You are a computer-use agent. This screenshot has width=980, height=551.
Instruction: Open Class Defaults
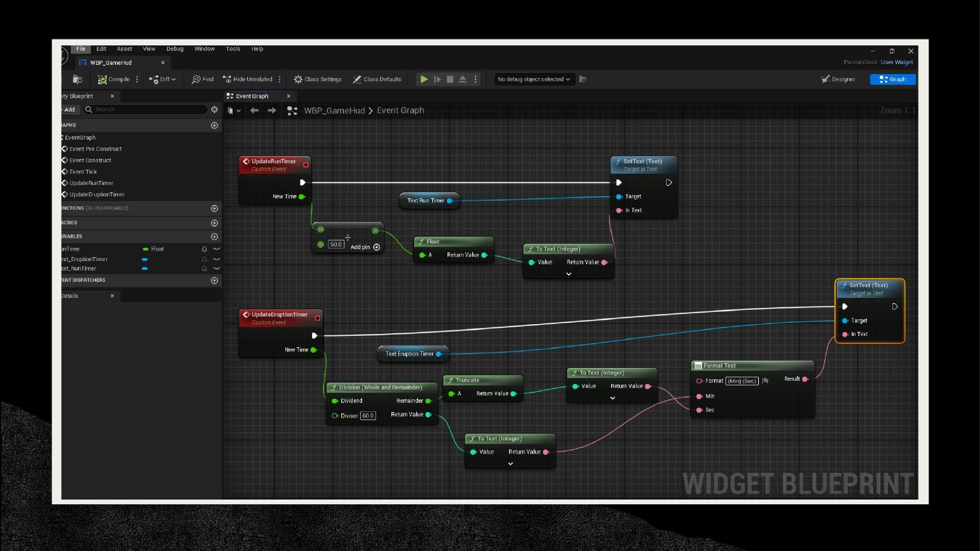click(377, 79)
